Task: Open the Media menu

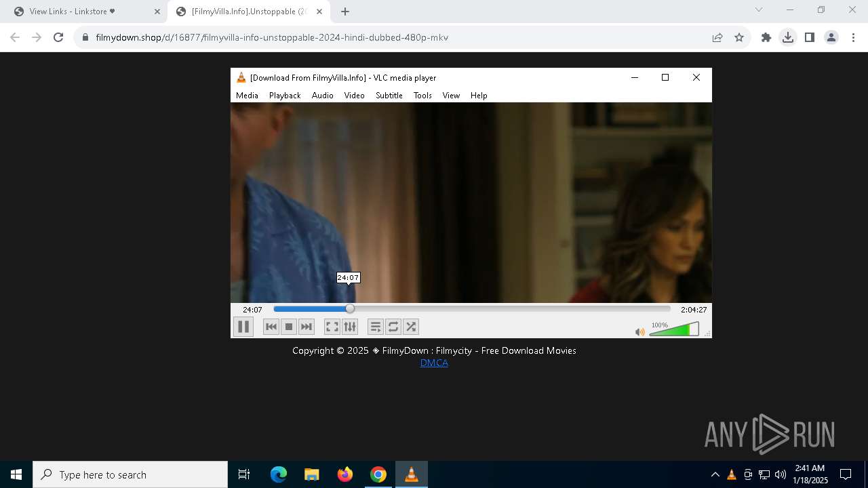Action: point(247,96)
